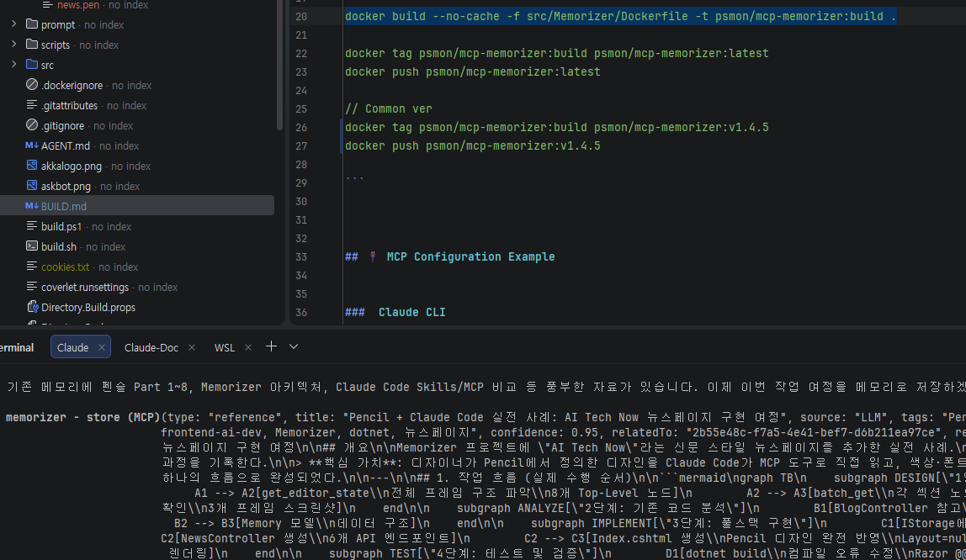
Task: Close the WSL terminal tab
Action: 248,347
